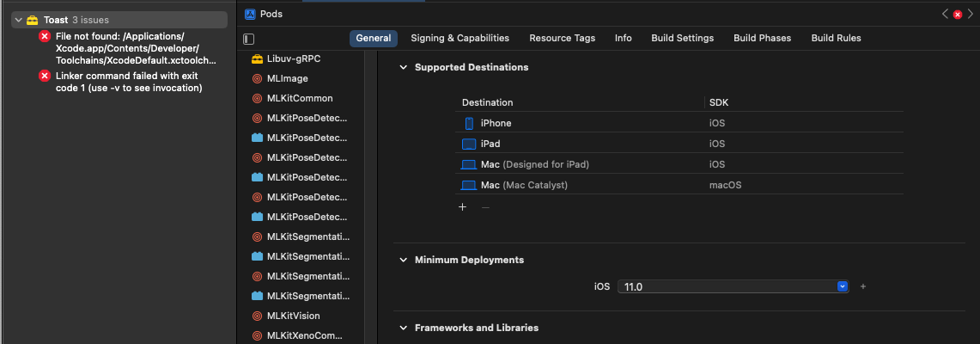Select the MLKitCommon target
This screenshot has width=980, height=344.
pyautogui.click(x=299, y=98)
